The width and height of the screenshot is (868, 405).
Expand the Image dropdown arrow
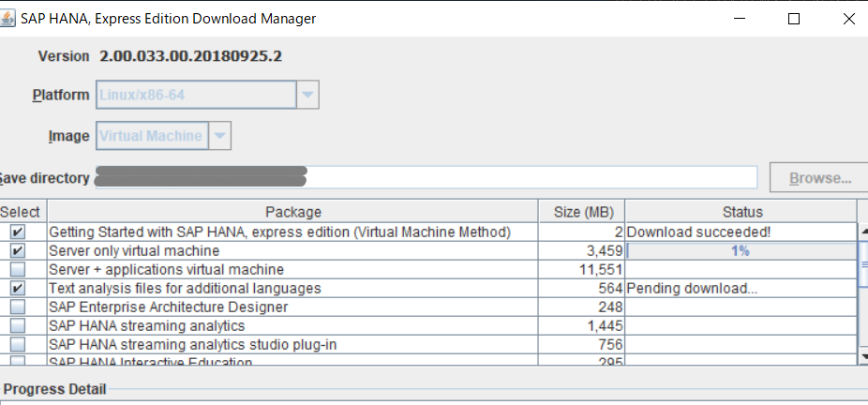click(x=219, y=136)
